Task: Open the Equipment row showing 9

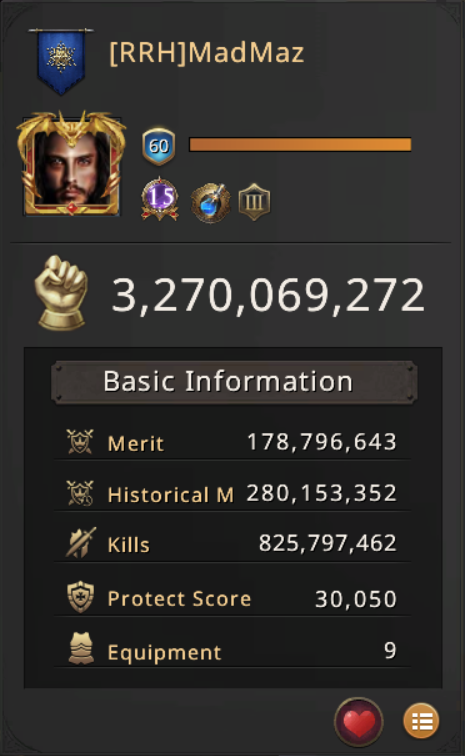Action: coord(232,650)
